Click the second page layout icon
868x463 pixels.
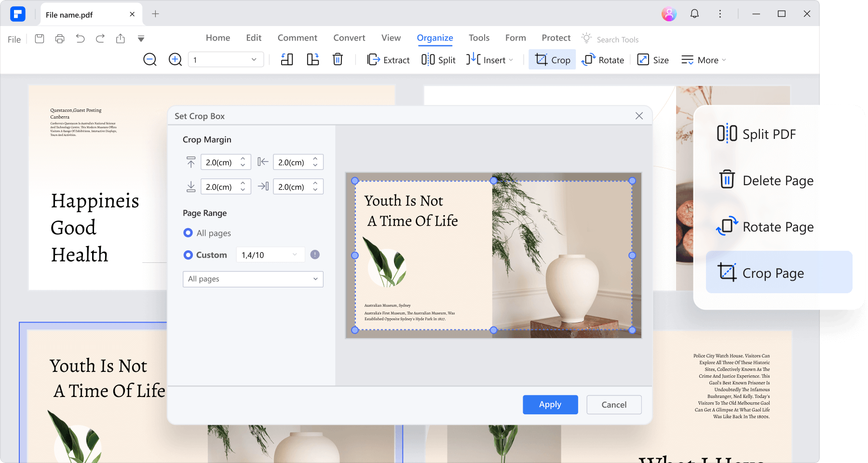coord(313,60)
